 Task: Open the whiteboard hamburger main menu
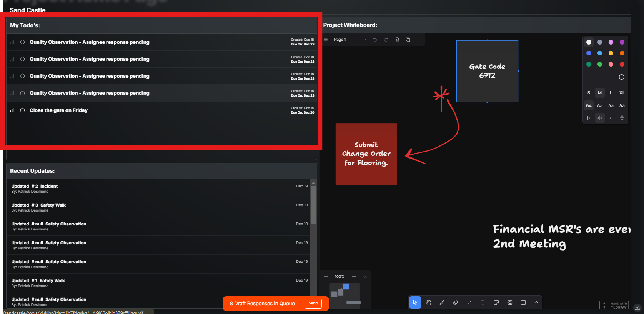tap(326, 40)
